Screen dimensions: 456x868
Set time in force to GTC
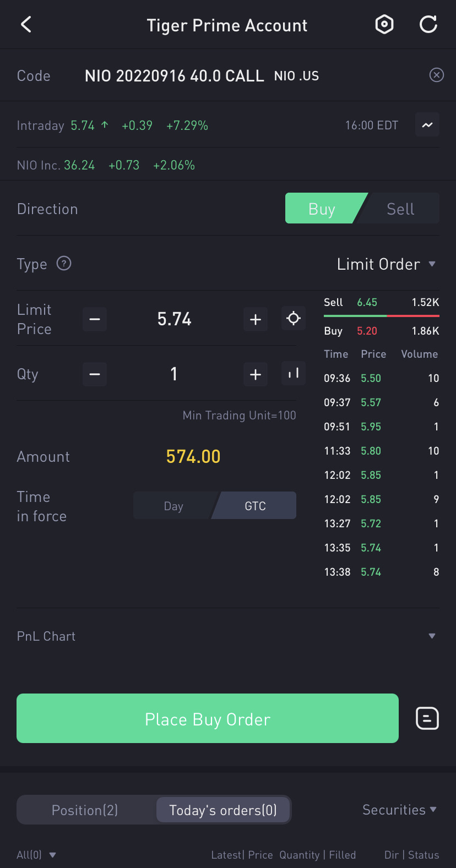(x=255, y=506)
